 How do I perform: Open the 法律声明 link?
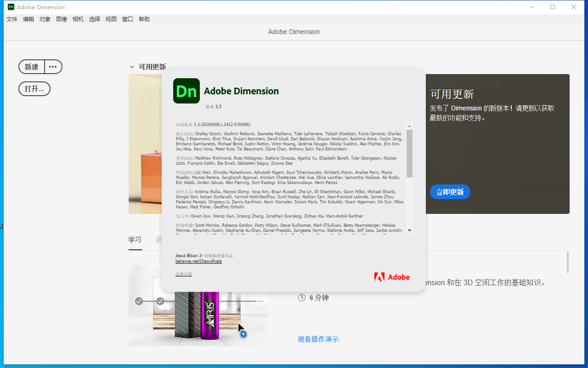click(183, 273)
